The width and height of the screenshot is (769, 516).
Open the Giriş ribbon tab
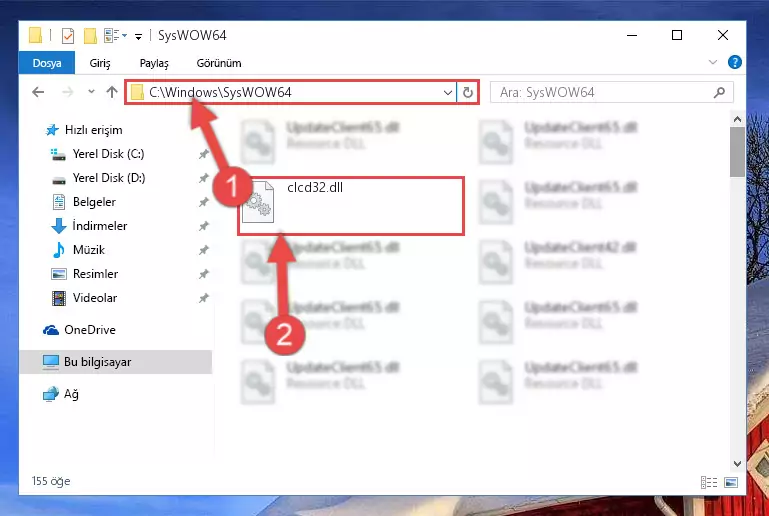100,63
